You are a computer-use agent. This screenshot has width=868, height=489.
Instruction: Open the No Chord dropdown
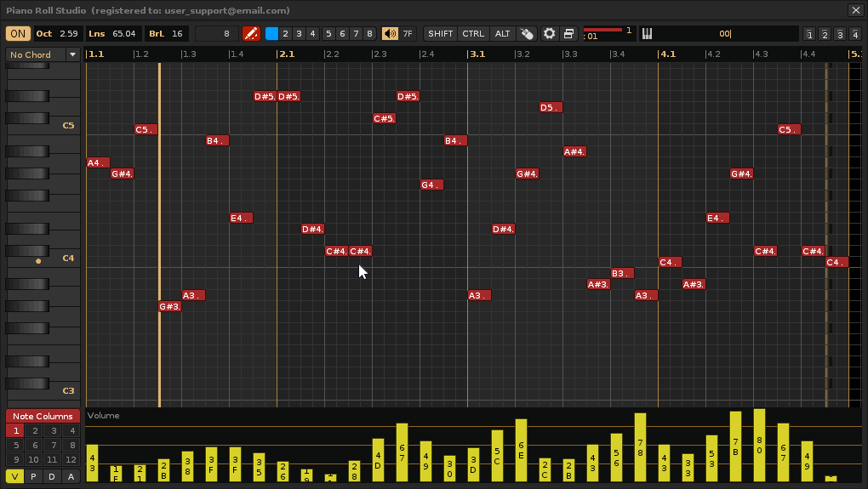coord(36,54)
